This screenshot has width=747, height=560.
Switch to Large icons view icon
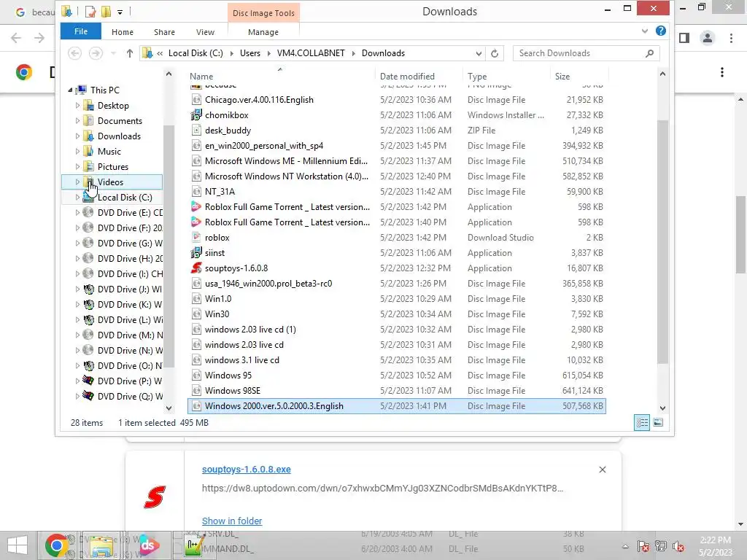[x=658, y=422]
